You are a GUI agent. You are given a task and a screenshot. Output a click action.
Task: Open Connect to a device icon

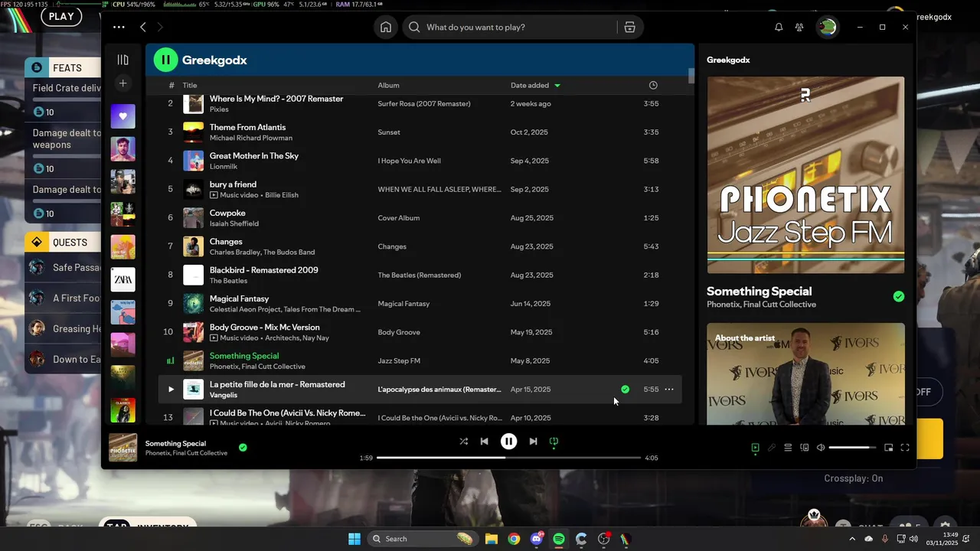click(x=805, y=448)
